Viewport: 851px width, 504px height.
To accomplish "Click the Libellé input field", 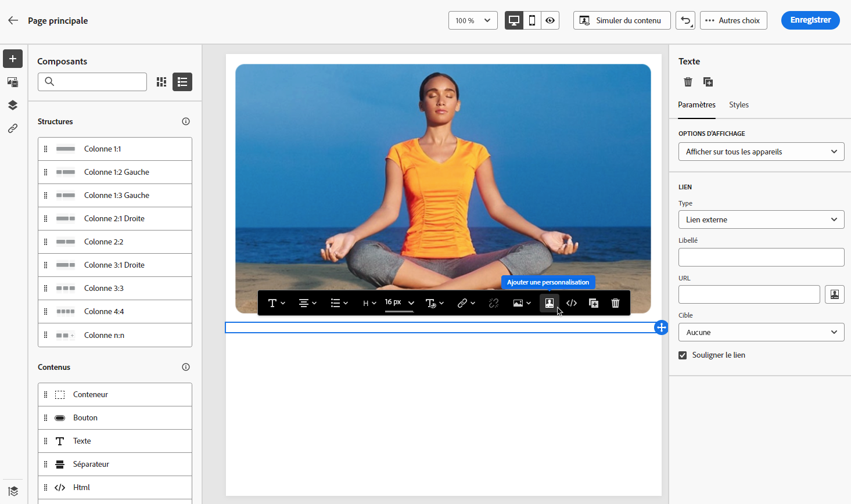I will coord(761,257).
